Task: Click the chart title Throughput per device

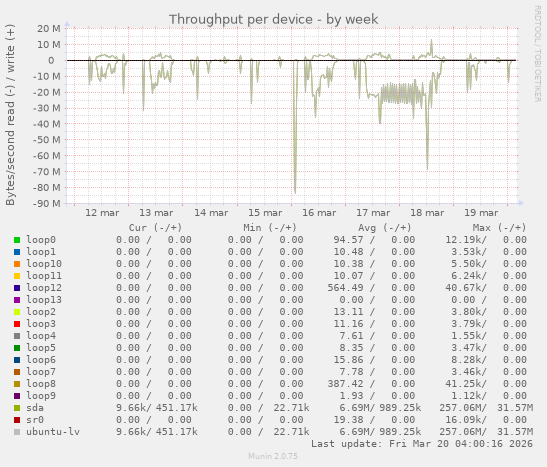Action: point(274,20)
